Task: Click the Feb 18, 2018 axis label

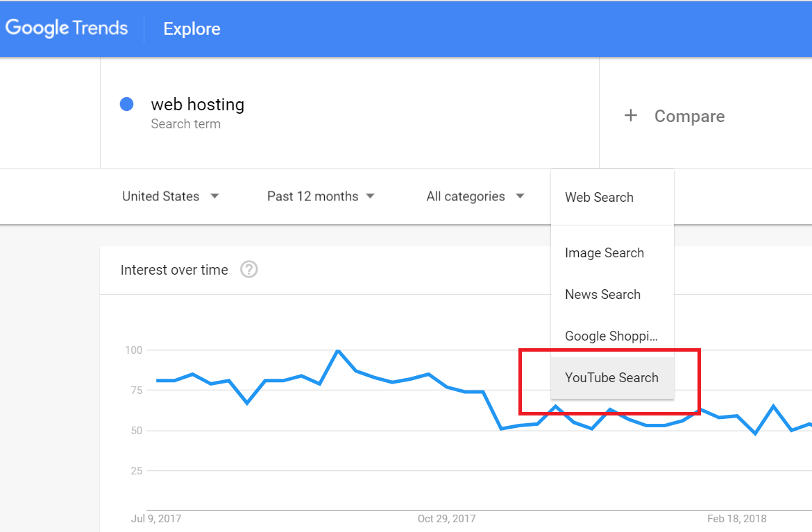Action: click(x=736, y=518)
